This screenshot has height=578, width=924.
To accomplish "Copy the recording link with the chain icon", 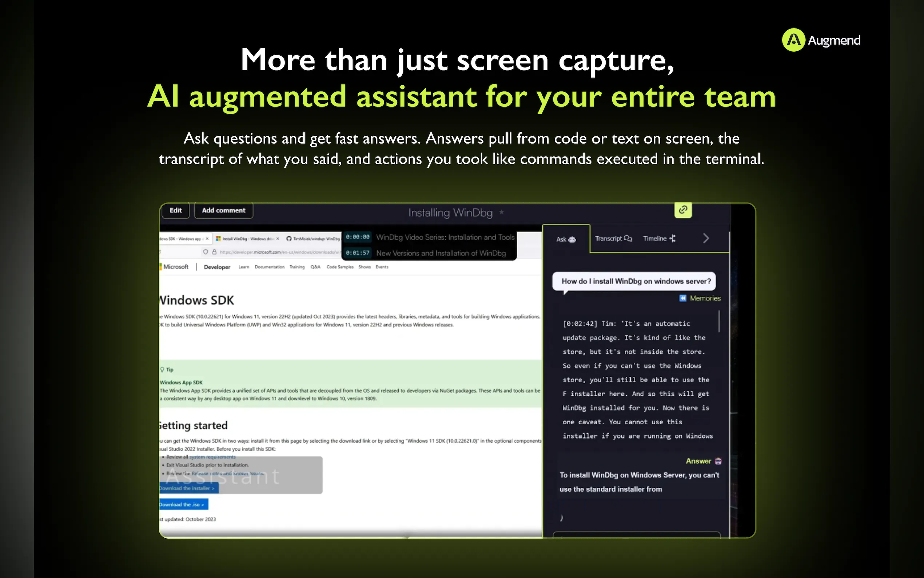I will [683, 210].
